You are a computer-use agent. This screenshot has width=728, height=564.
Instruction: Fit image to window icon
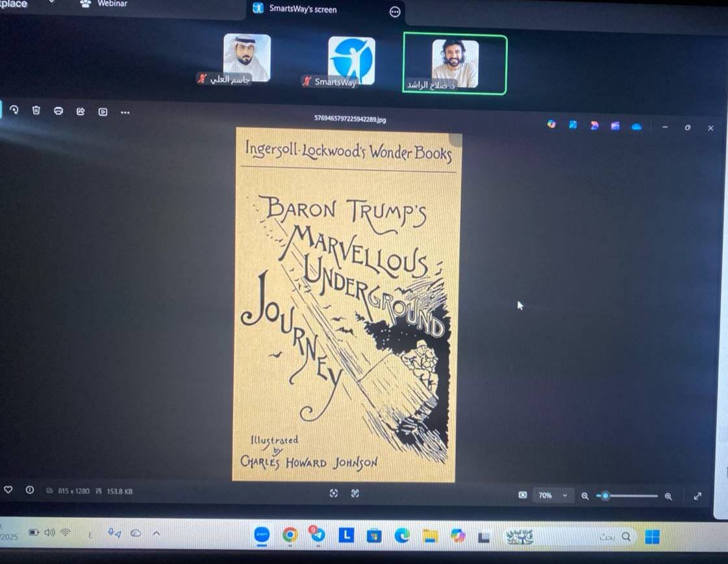click(x=523, y=495)
